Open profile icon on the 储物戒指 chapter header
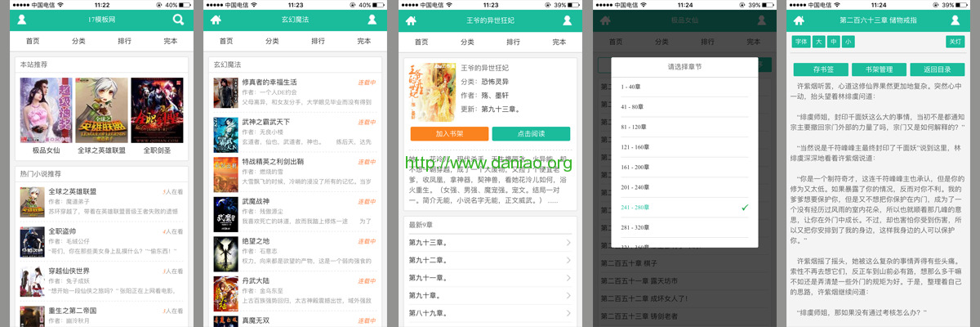The width and height of the screenshot is (980, 327). point(955,20)
